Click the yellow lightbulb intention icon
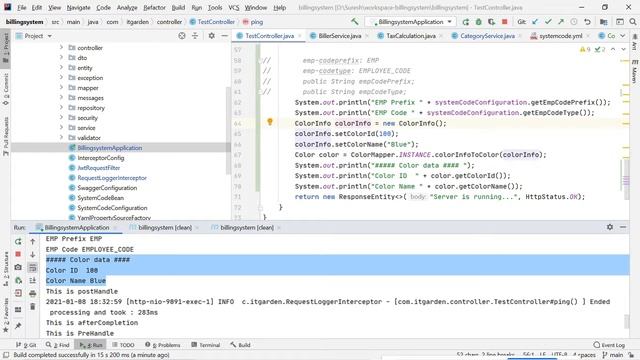This screenshot has height=360, width=640. click(270, 122)
